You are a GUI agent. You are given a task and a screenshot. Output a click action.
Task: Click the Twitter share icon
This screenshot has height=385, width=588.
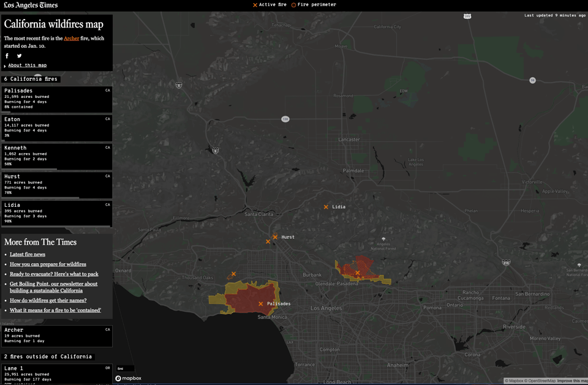click(19, 56)
